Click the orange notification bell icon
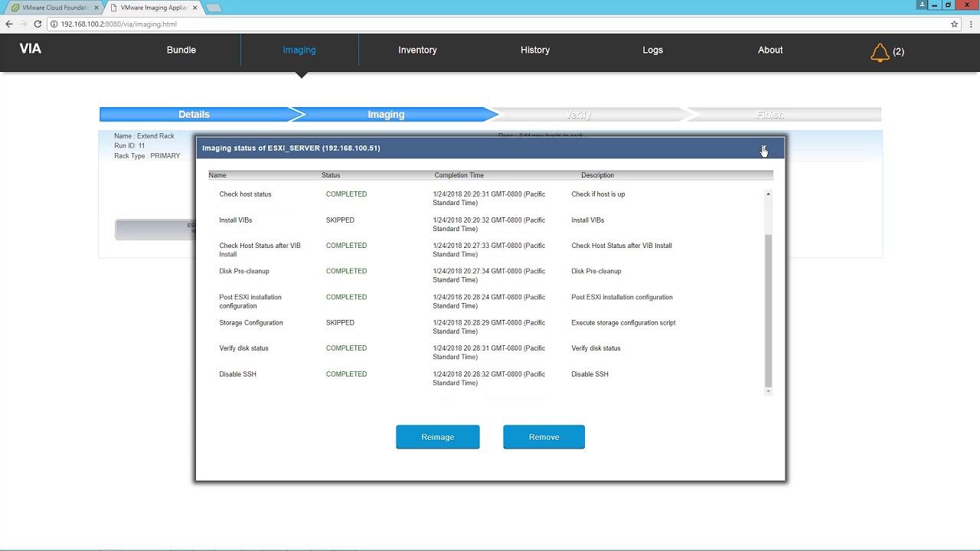980x551 pixels. tap(880, 52)
